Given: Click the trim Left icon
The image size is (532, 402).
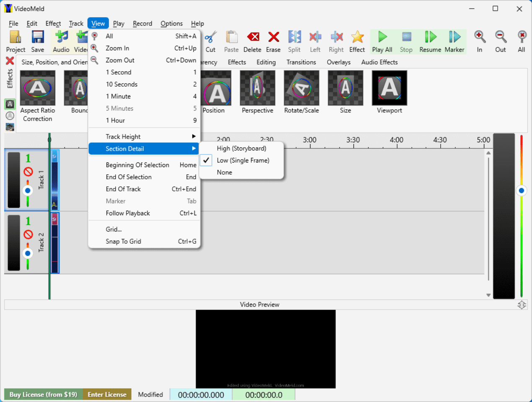Looking at the screenshot, I should click(315, 41).
